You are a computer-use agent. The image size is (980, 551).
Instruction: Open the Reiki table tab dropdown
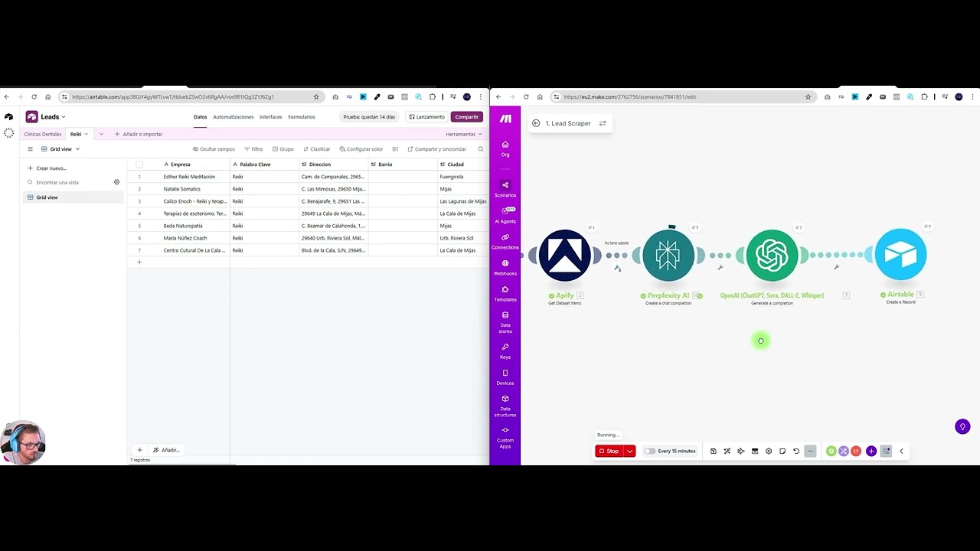86,134
